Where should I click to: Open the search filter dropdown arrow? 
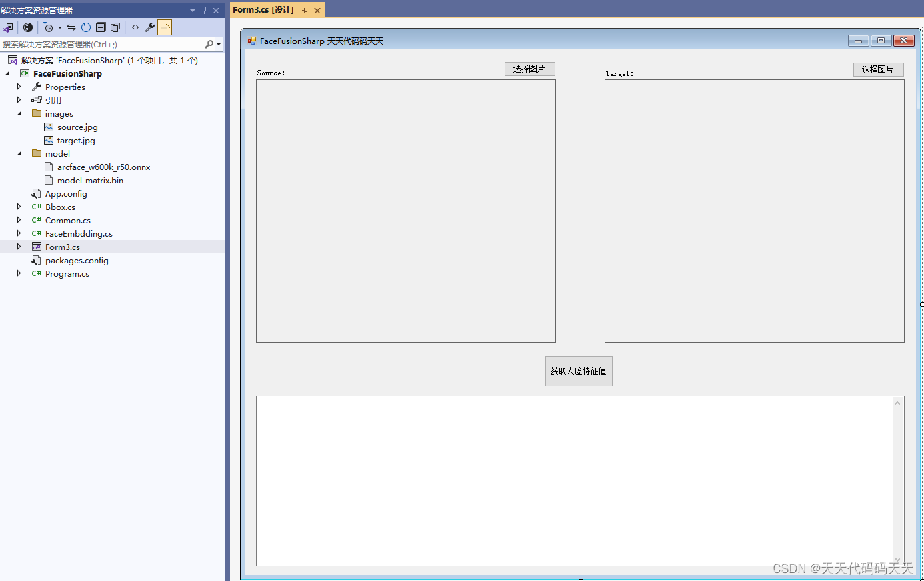(218, 43)
